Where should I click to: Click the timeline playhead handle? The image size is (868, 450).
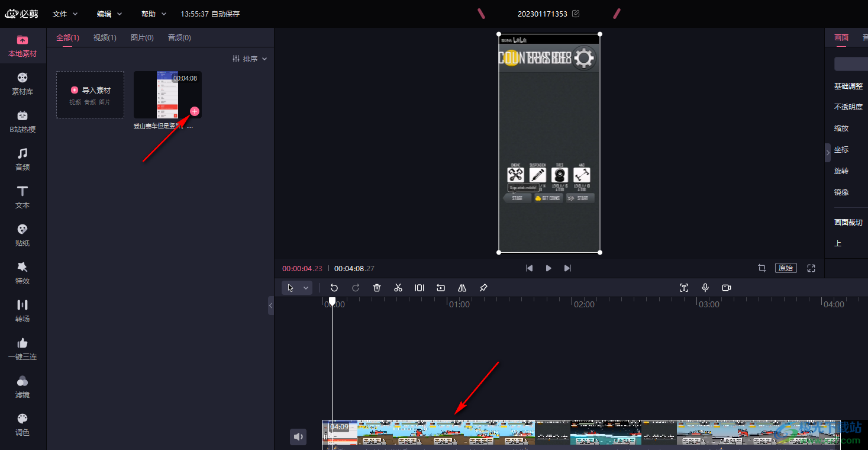(x=332, y=302)
